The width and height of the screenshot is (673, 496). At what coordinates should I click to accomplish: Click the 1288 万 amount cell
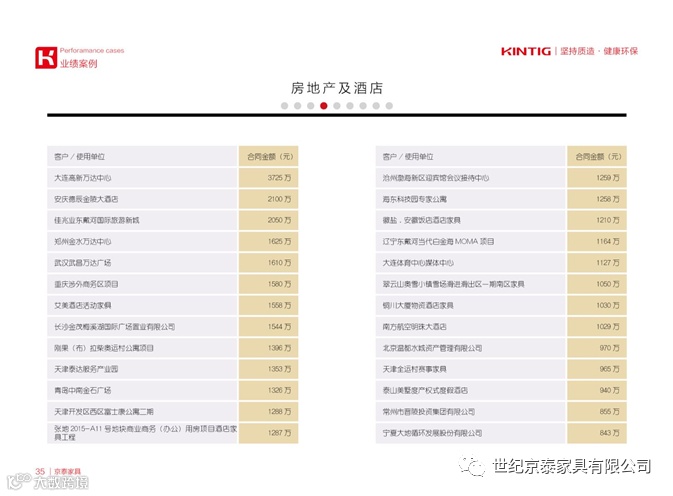[x=268, y=411]
